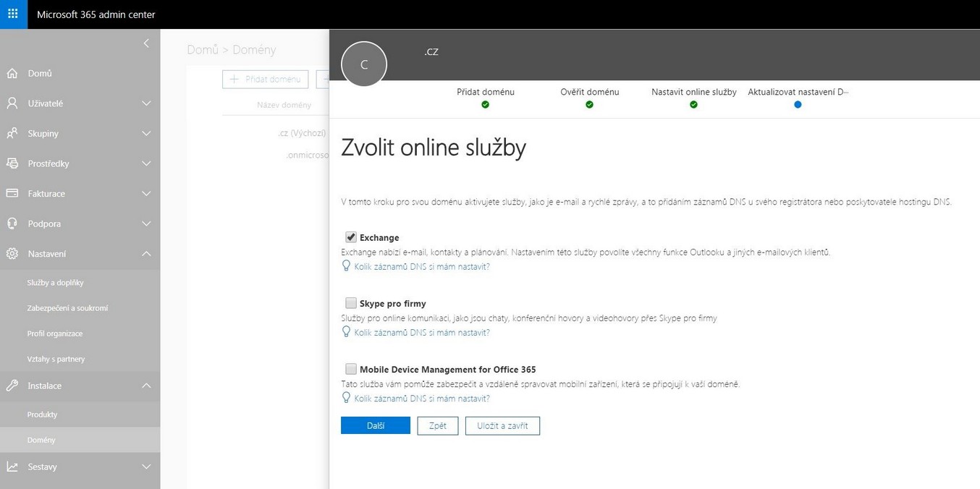Screen dimensions: 980x489
Task: Click the Podpora headset icon
Action: [x=12, y=224]
